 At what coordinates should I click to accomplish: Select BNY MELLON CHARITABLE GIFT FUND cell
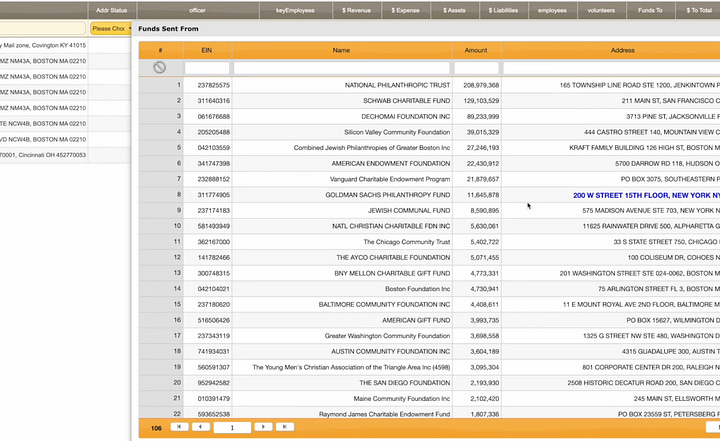[342, 273]
